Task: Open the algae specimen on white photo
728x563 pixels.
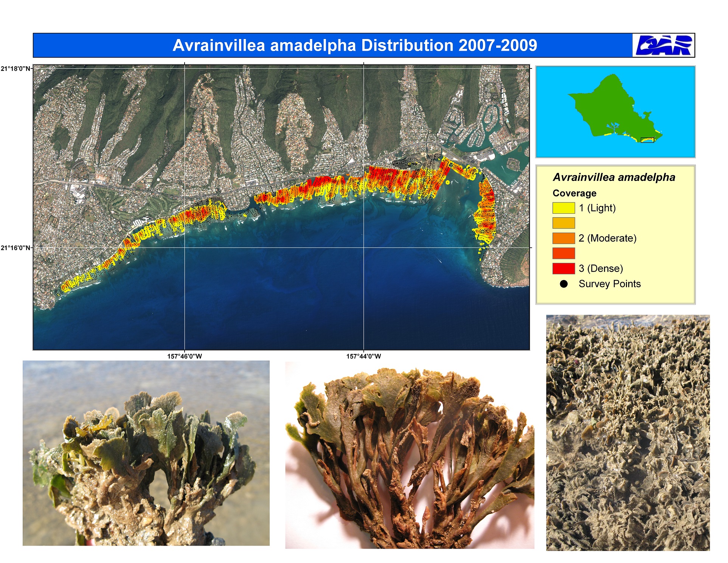Action: pyautogui.click(x=410, y=455)
